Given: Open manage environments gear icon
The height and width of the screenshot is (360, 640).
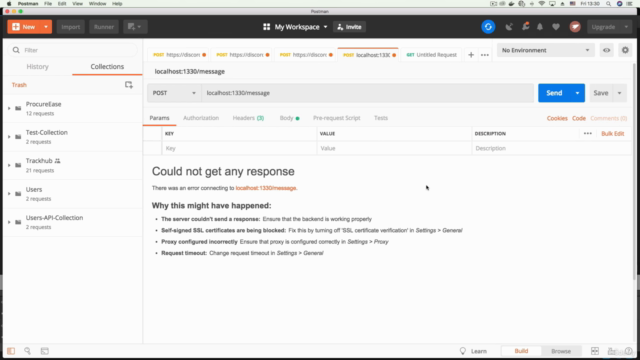Looking at the screenshot, I should [625, 50].
